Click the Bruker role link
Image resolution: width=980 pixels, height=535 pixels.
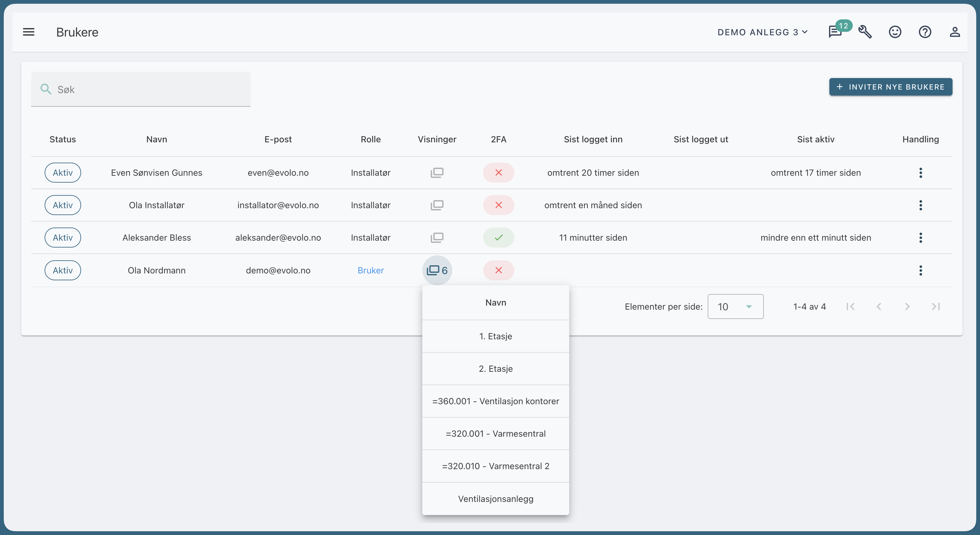click(371, 270)
